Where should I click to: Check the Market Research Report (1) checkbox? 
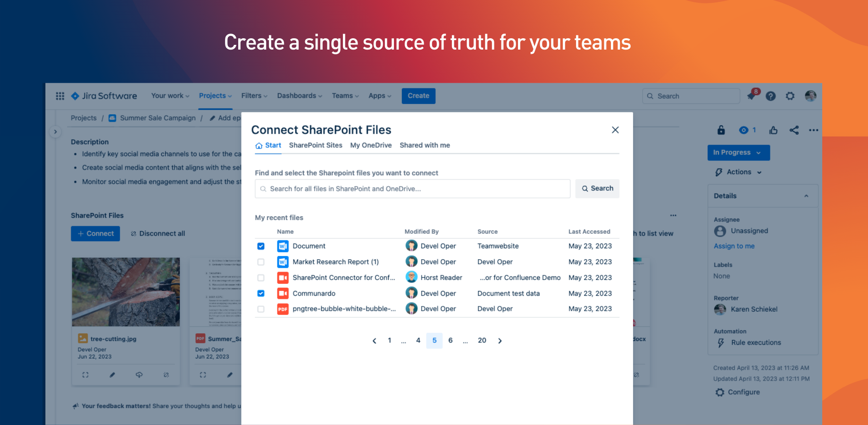(261, 262)
